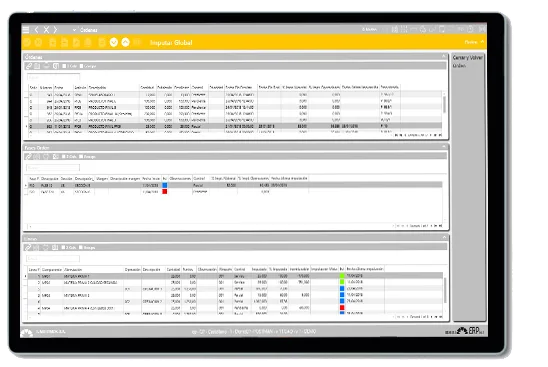548x367 pixels.
Task: Click the white down-chevron circle button
Action: coord(114,42)
